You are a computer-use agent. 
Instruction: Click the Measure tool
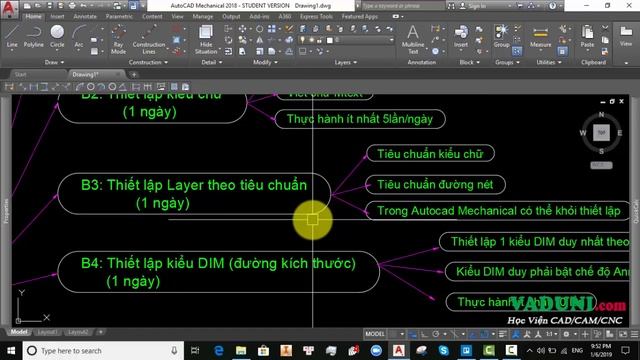(540, 36)
